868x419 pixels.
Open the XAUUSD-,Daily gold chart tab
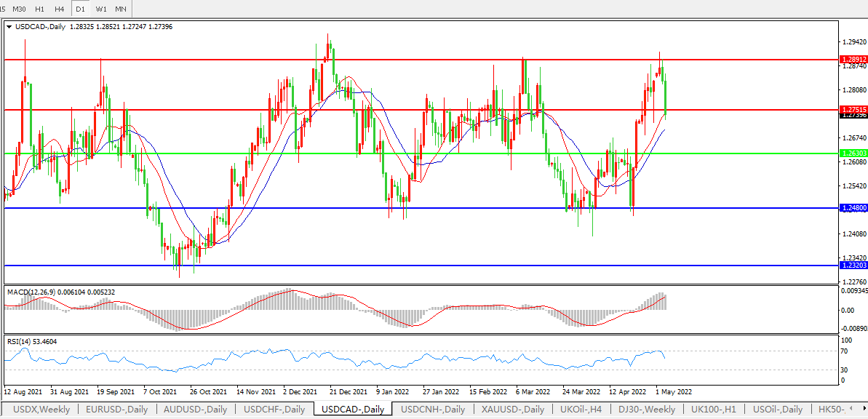(513, 410)
